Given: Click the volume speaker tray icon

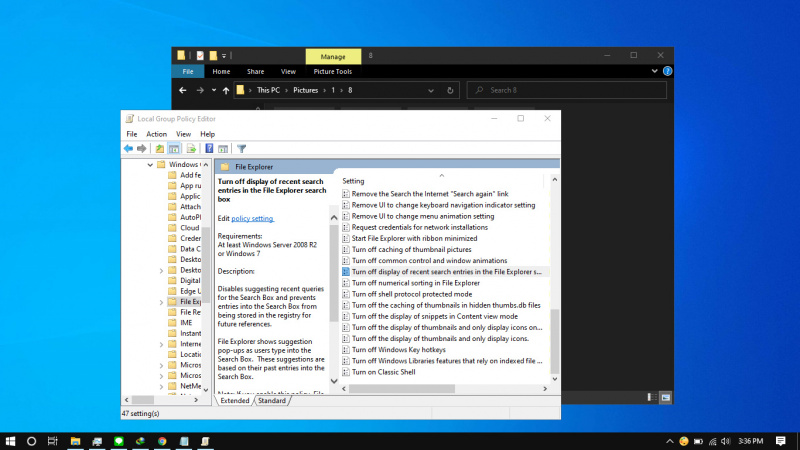Looking at the screenshot, I should click(x=726, y=441).
